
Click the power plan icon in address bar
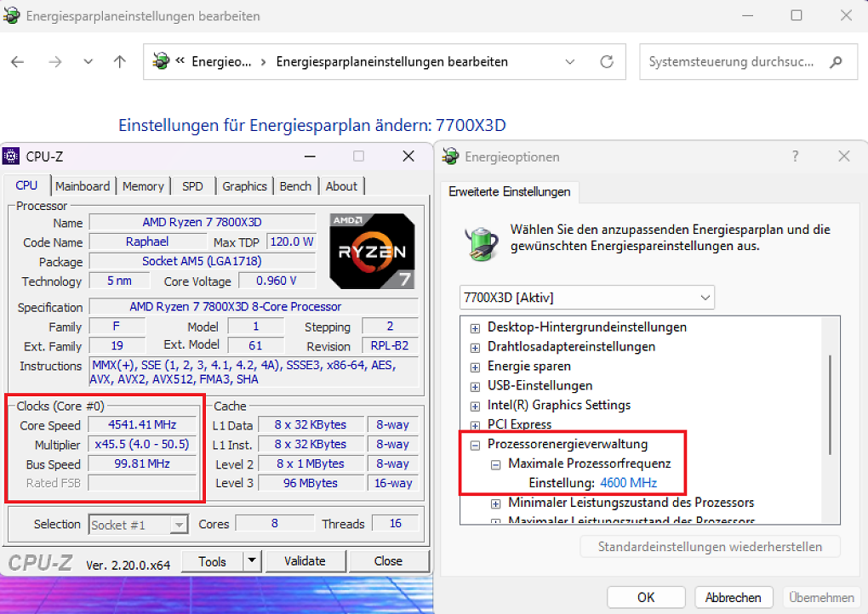pyautogui.click(x=161, y=61)
